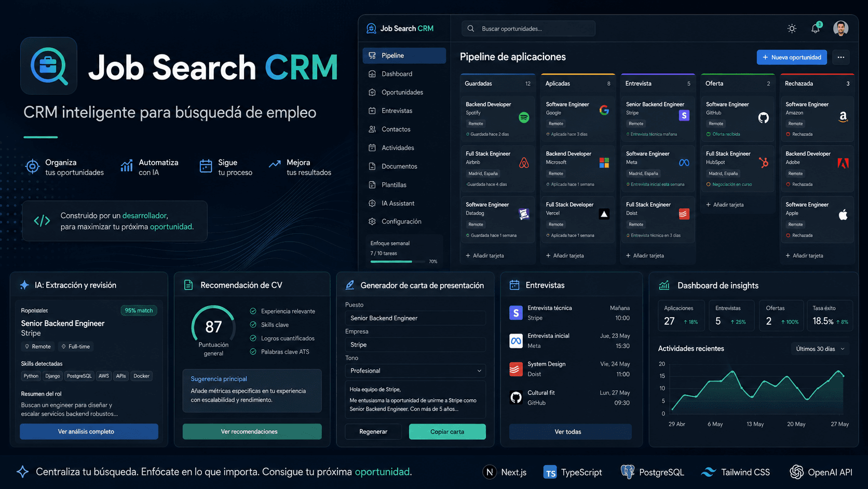Add a card in the Rechazada column

point(804,256)
